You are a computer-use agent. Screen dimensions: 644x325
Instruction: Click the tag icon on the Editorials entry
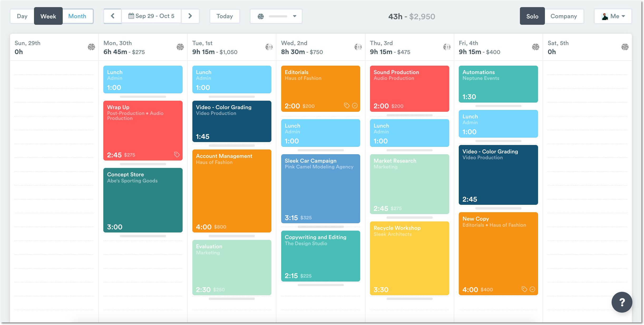347,106
